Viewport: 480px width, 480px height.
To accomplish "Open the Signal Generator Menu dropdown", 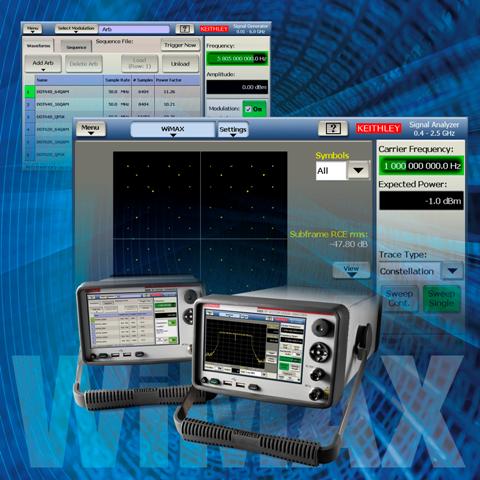I will (32, 29).
